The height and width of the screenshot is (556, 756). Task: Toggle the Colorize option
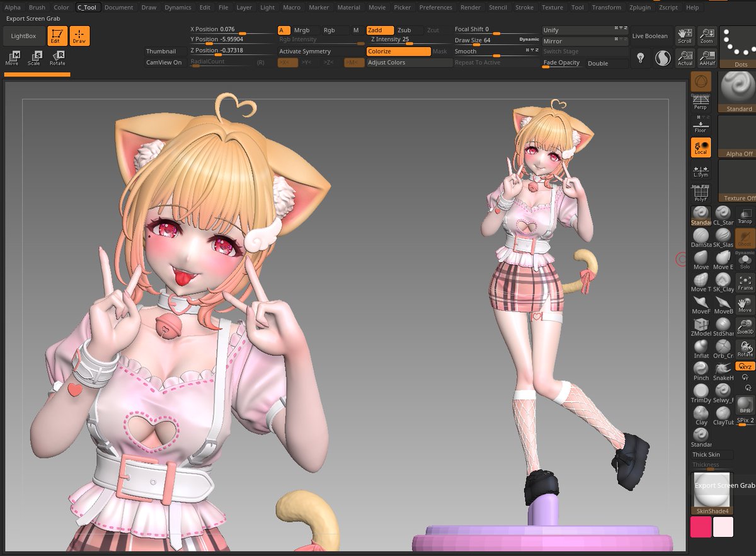coord(399,51)
